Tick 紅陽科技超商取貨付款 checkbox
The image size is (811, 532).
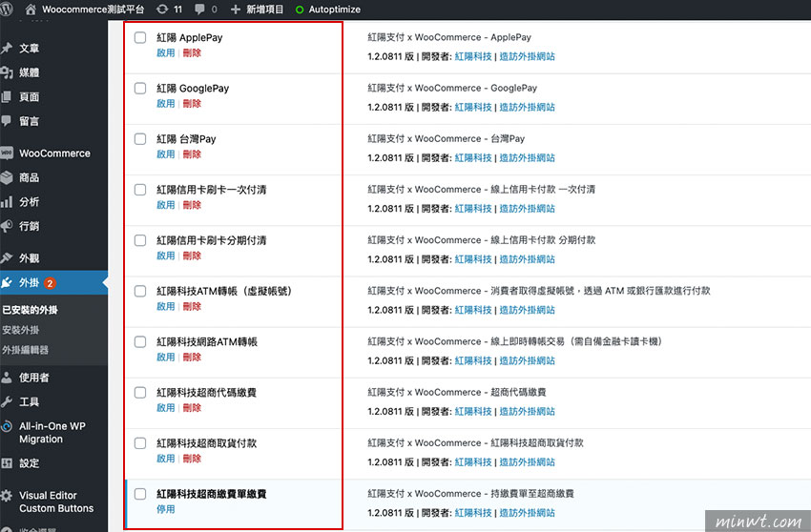[x=140, y=442]
